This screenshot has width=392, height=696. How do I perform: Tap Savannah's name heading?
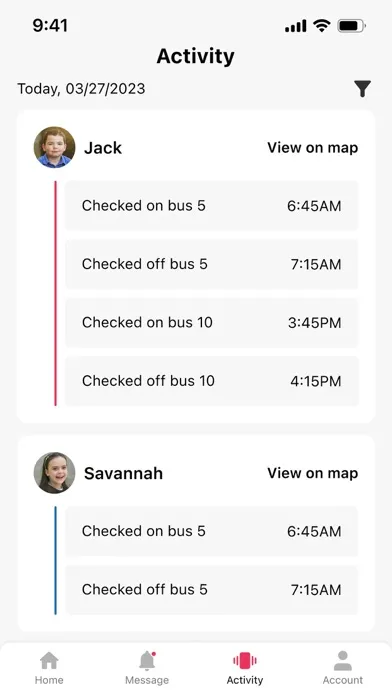coord(123,473)
